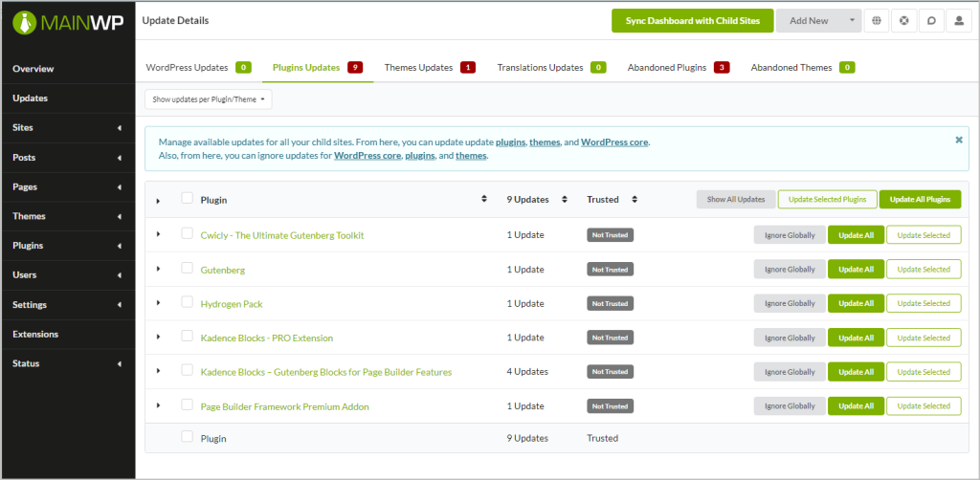The width and height of the screenshot is (980, 480).
Task: Click the speech bubble chat icon
Action: pyautogui.click(x=931, y=21)
